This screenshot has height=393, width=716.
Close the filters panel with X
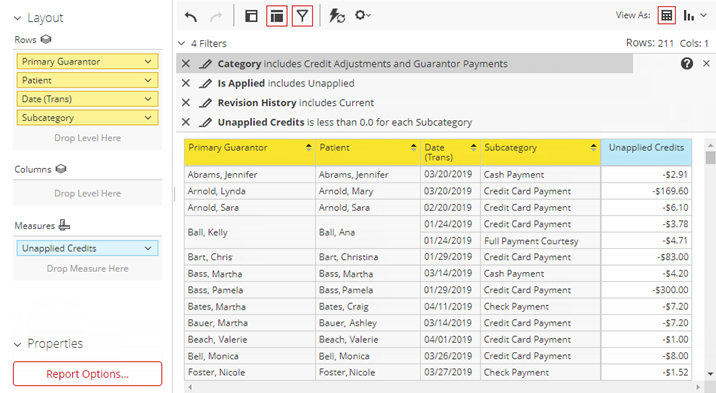pyautogui.click(x=706, y=63)
